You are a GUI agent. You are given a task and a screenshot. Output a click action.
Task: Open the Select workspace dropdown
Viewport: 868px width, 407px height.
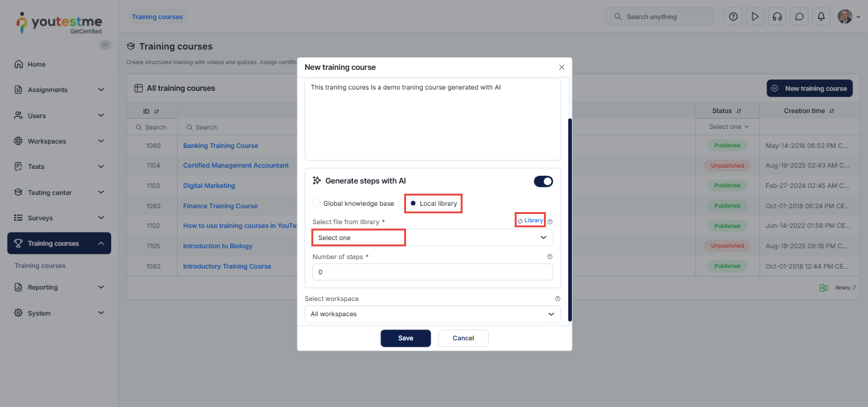(432, 314)
